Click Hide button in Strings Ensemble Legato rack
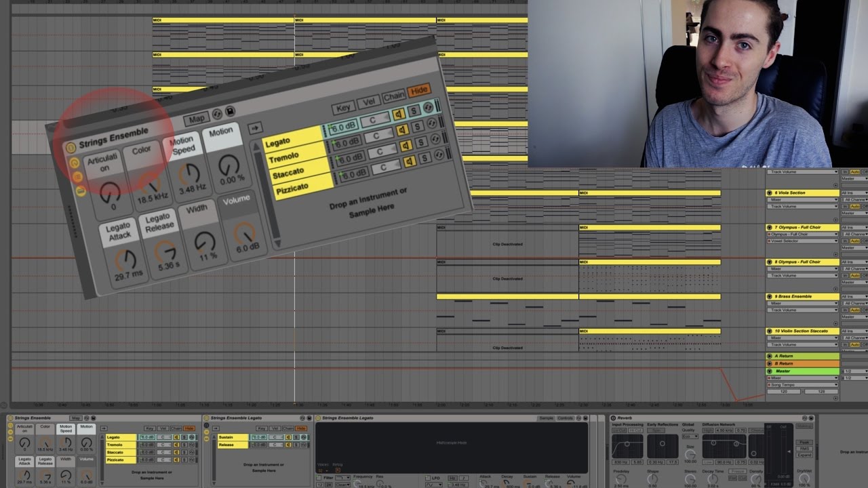Image resolution: width=868 pixels, height=488 pixels. tap(301, 428)
